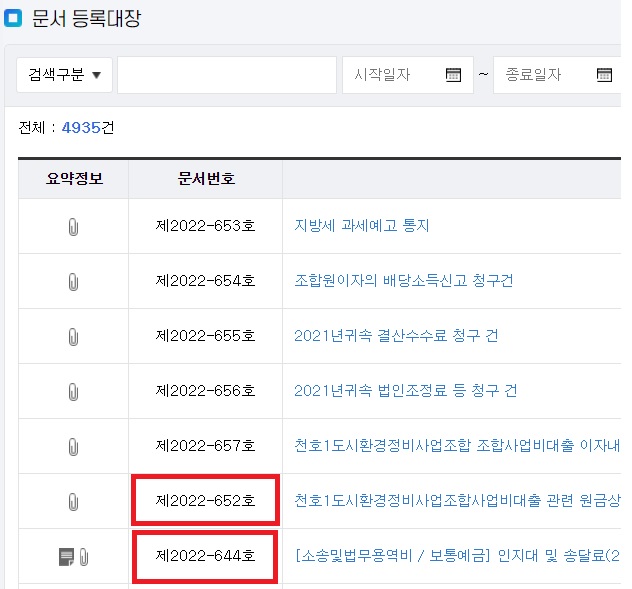
Task: Open 2021년귀속 결산수수료 청구 건
Action: click(x=395, y=336)
